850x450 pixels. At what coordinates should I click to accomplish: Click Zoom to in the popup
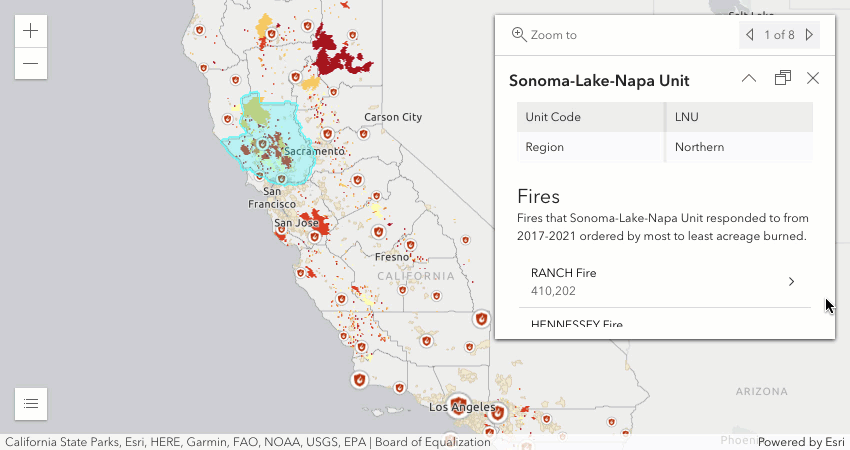[x=545, y=35]
